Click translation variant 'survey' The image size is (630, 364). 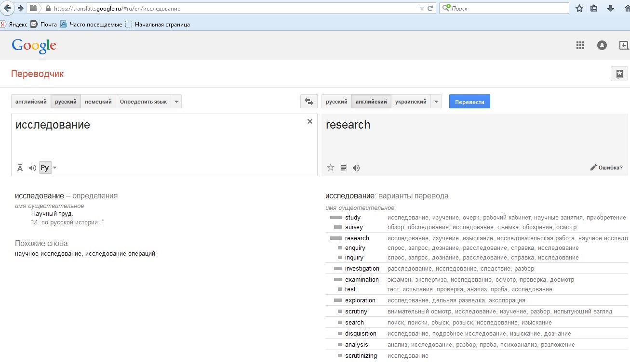click(354, 227)
